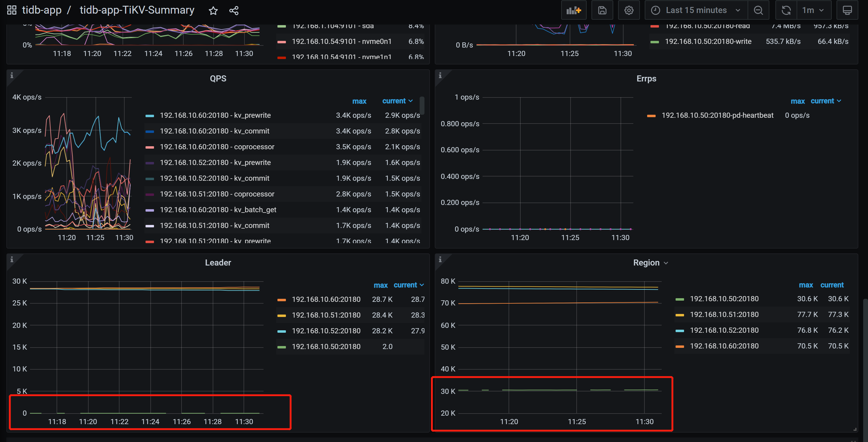Open the dashboards grid icon
868x442 pixels.
pos(12,10)
